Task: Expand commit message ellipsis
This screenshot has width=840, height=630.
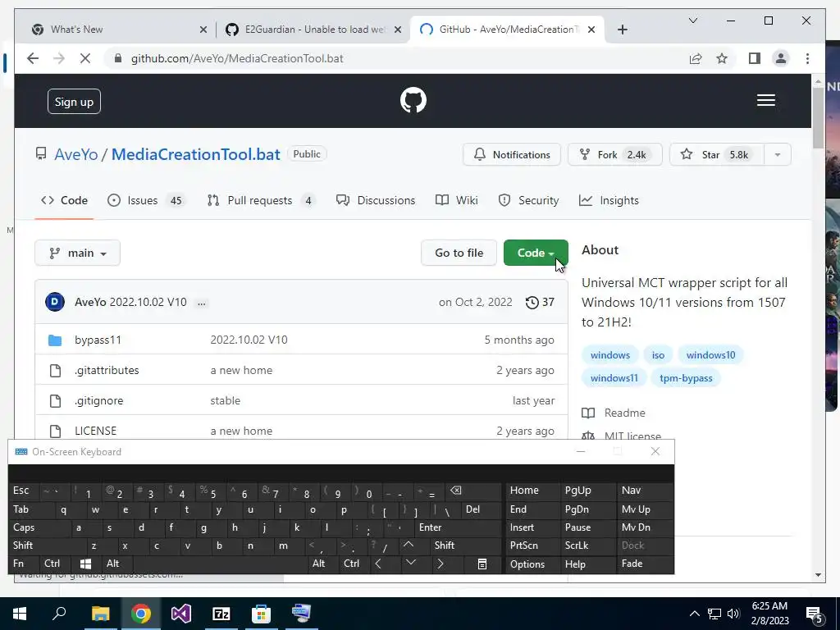Action: pos(202,303)
